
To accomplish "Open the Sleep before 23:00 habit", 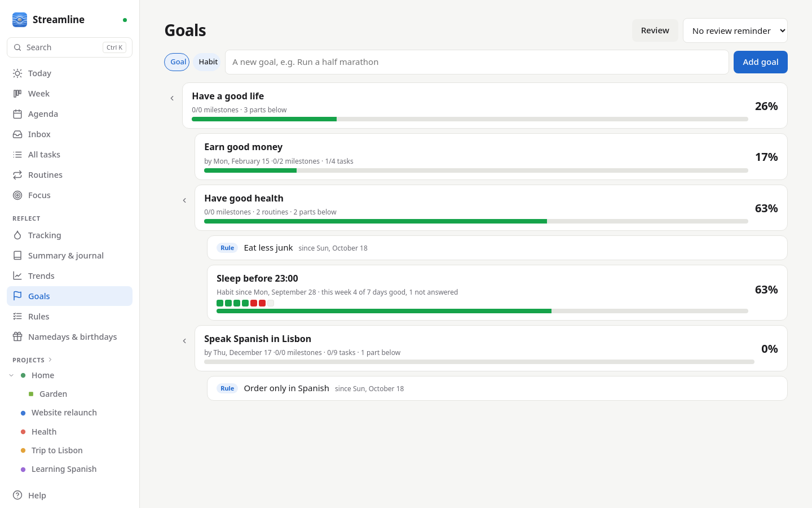I will click(x=497, y=292).
